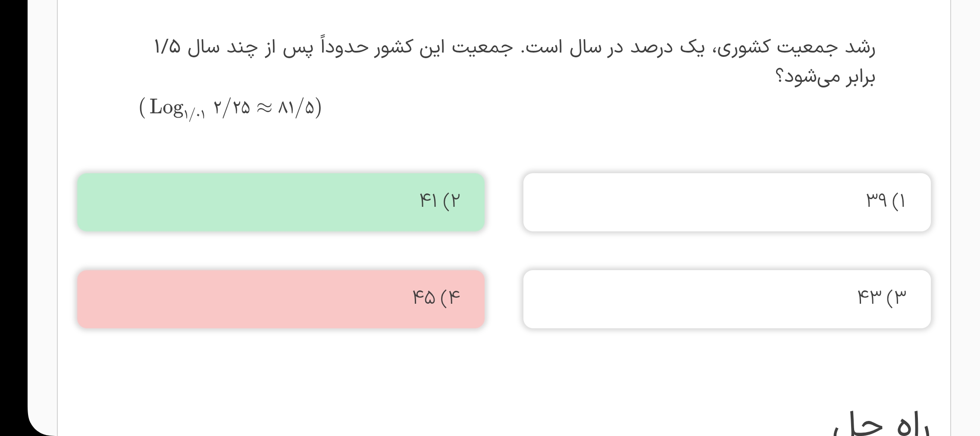Click the value ۸۱/۵ in the formula
Viewport: 980px width, 436px height.
point(297,108)
